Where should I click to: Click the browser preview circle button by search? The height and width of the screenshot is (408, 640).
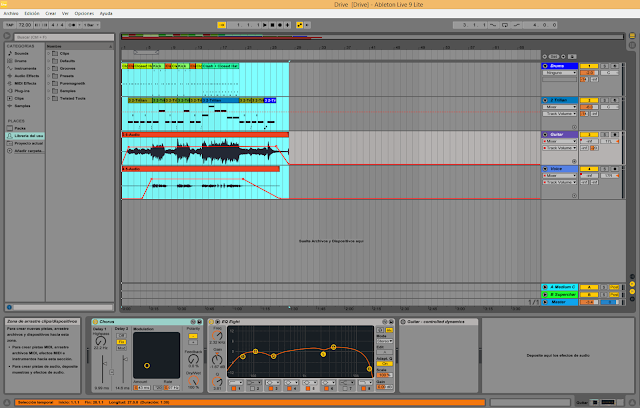7,36
